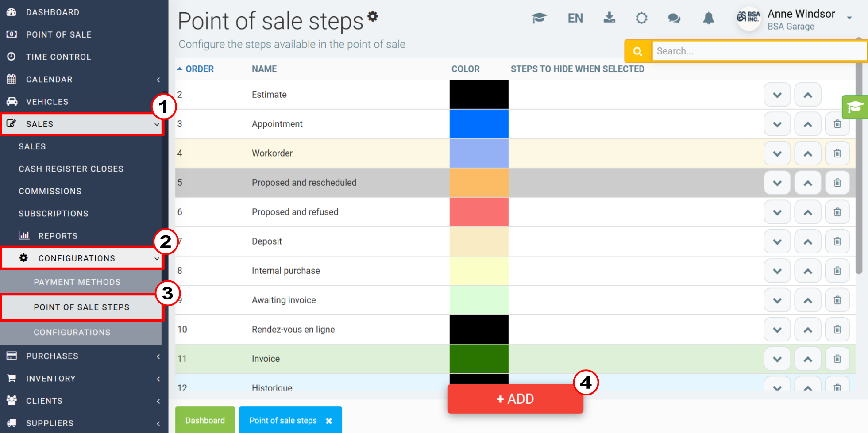Open the downloads icon in the header
868x433 pixels.
609,18
